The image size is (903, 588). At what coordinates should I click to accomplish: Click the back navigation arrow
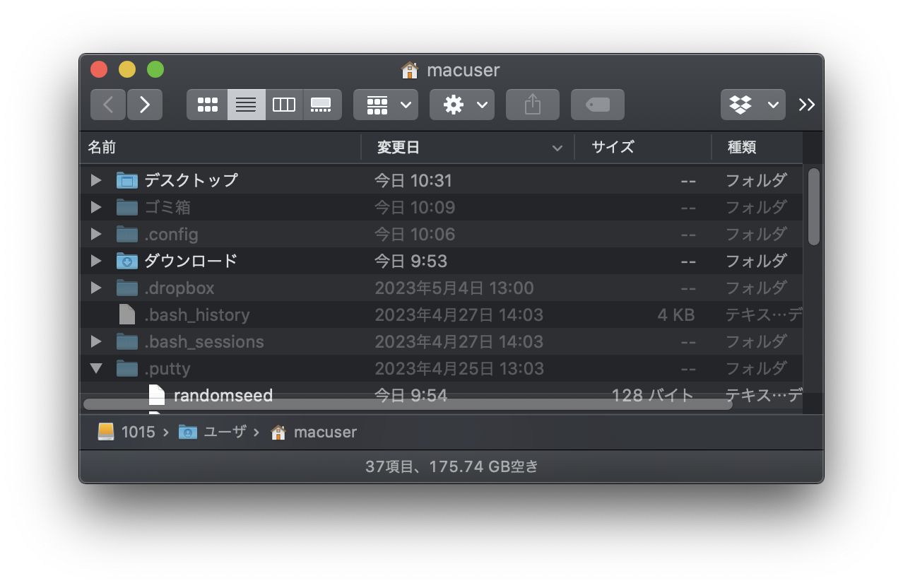click(107, 104)
